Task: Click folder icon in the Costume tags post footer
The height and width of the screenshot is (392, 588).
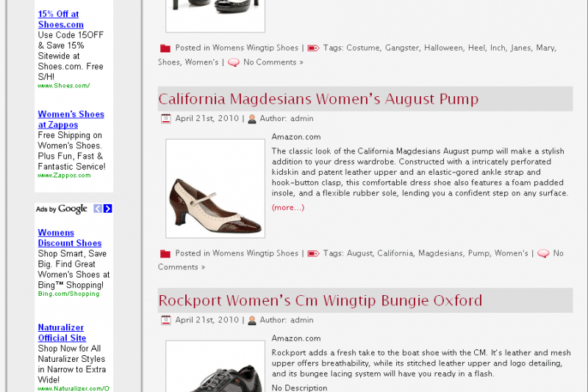Action: tap(165, 48)
